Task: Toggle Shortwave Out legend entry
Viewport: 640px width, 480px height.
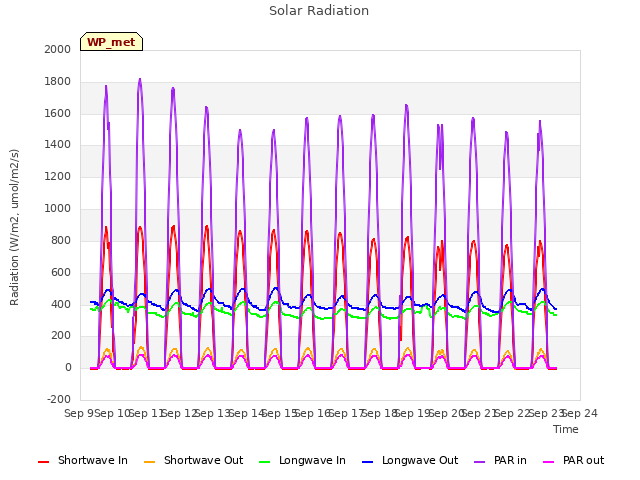Action: tap(193, 460)
